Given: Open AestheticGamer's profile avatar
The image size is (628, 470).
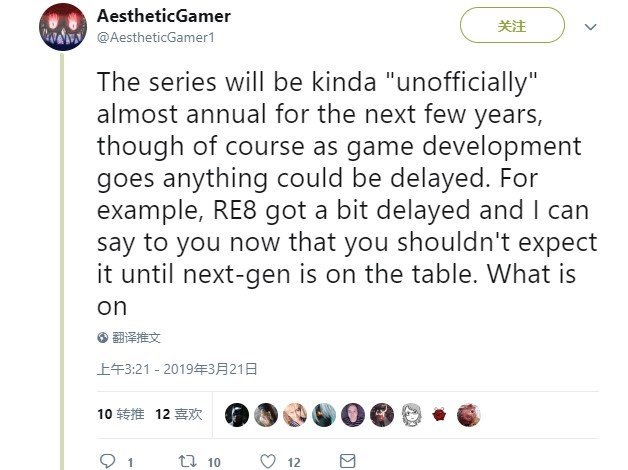Looking at the screenshot, I should coord(63,27).
